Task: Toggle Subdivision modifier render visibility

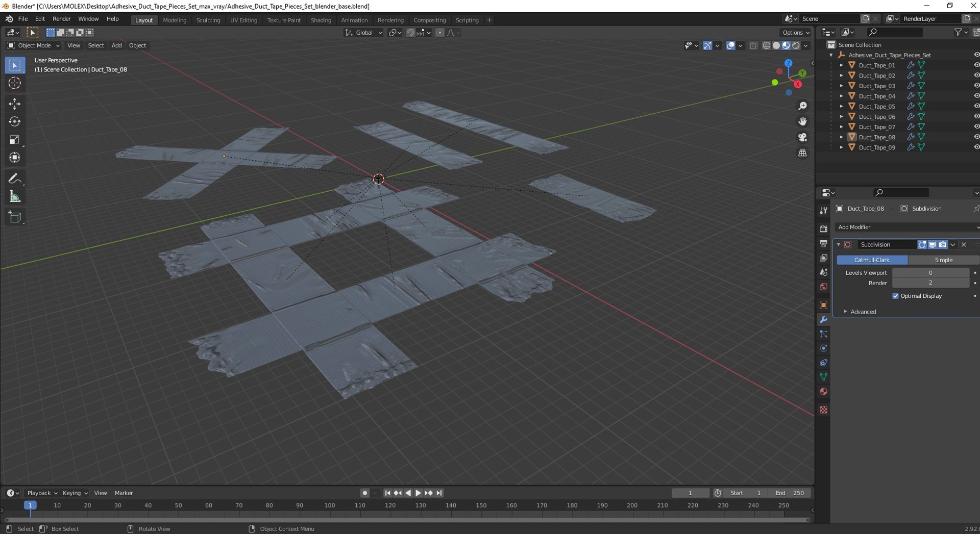Action: [x=943, y=245]
